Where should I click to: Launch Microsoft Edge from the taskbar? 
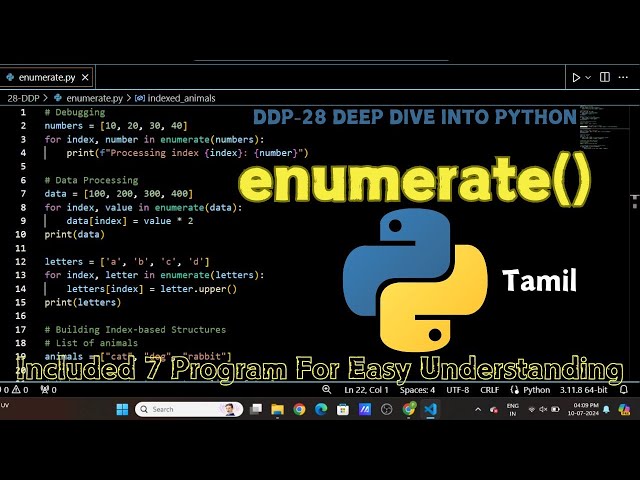tap(321, 409)
